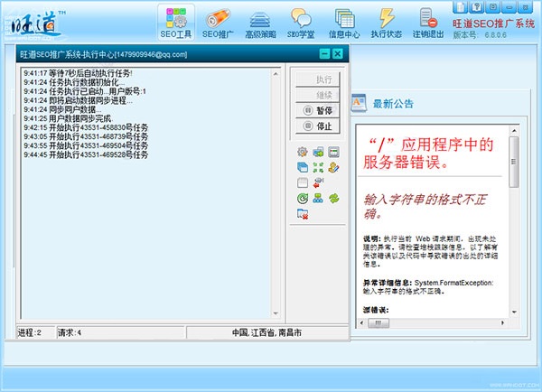The height and width of the screenshot is (392, 542).
Task: Open the 高级策略 toolbar section
Action: point(260,23)
